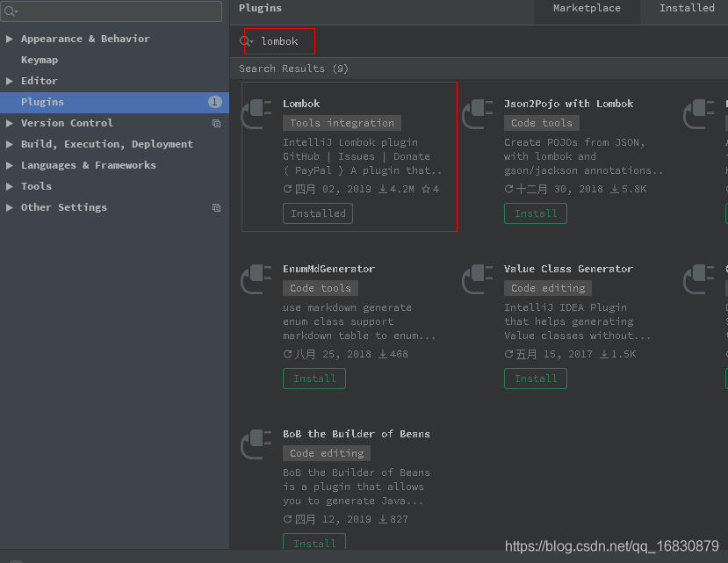Click the Plugins update count badge
This screenshot has height=563, width=728.
(x=214, y=102)
